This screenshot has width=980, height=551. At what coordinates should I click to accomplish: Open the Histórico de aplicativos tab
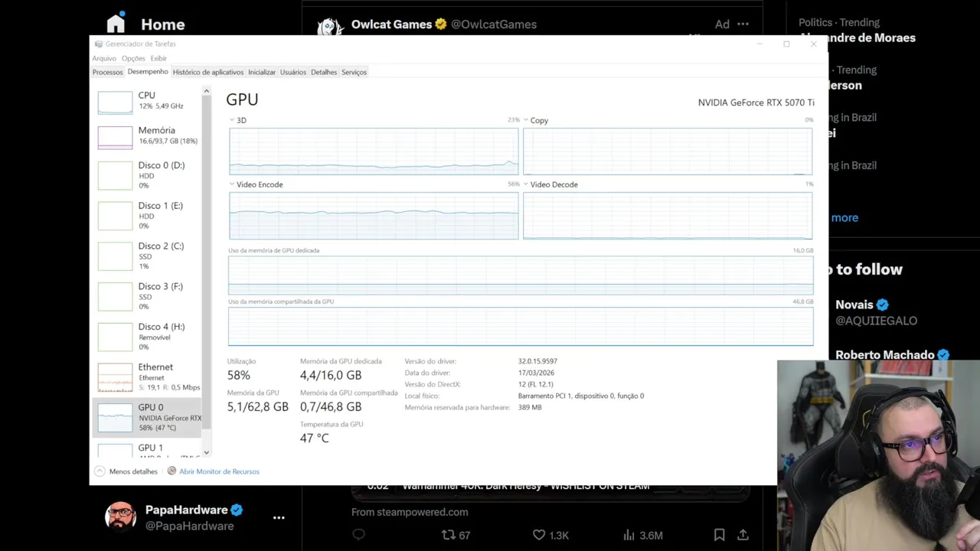coord(208,72)
